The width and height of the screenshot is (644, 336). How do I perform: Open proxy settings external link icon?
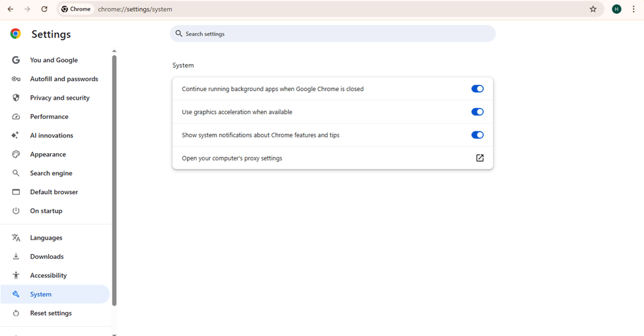coord(480,158)
